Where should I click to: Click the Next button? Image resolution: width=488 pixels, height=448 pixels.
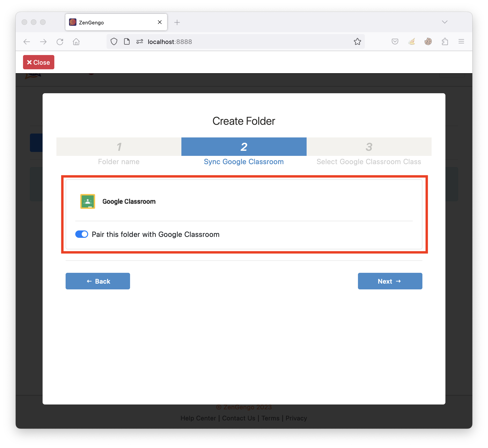pos(390,281)
